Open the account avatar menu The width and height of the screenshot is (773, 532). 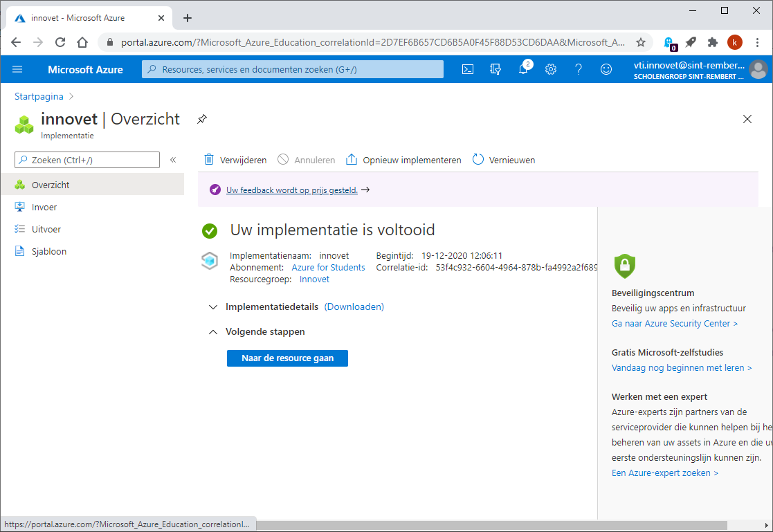[x=758, y=69]
